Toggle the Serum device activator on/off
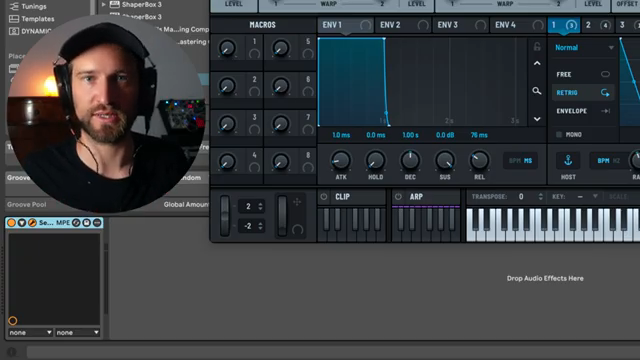Image resolution: width=640 pixels, height=360 pixels. [x=11, y=222]
